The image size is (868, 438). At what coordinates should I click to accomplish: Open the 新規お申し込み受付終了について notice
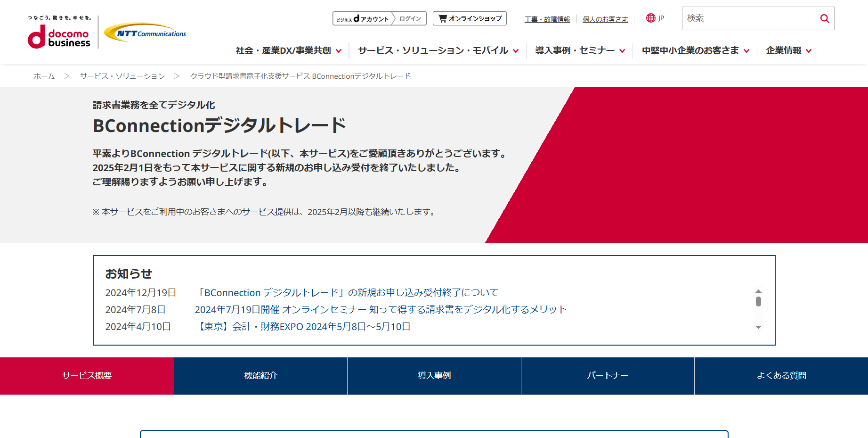[347, 292]
